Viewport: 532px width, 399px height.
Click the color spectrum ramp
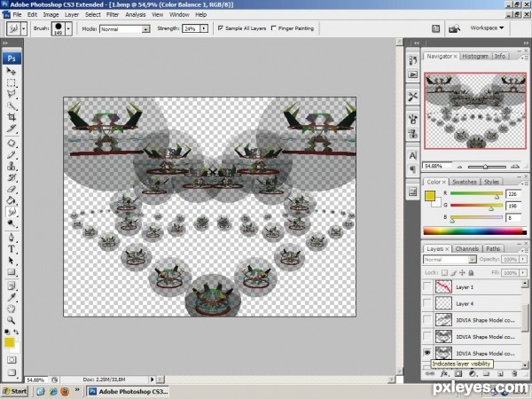(x=474, y=231)
